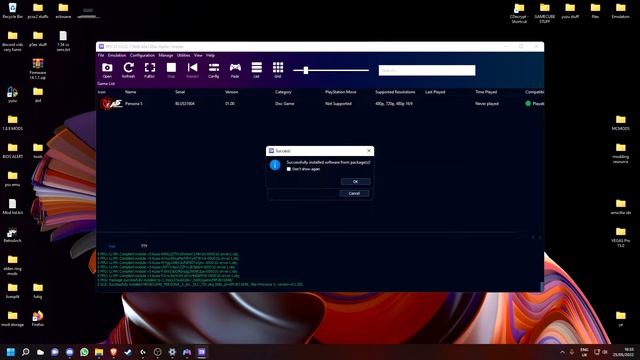Click the blue info icon in Success dialog
640x360 pixels.
(275, 165)
